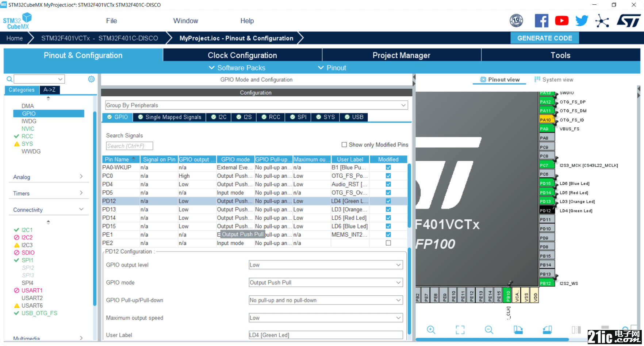Screen dimensions: 644x346
Task: Open Software Packs submenu
Action: point(237,68)
